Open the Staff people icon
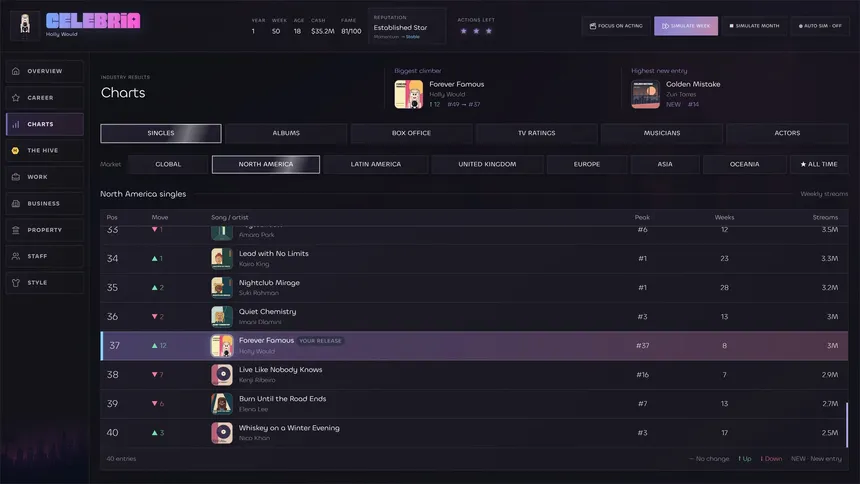The image size is (860, 484). (16, 256)
